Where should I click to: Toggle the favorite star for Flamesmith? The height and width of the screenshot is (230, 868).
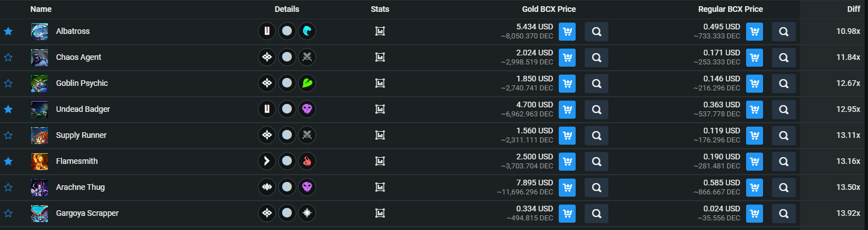(8, 161)
